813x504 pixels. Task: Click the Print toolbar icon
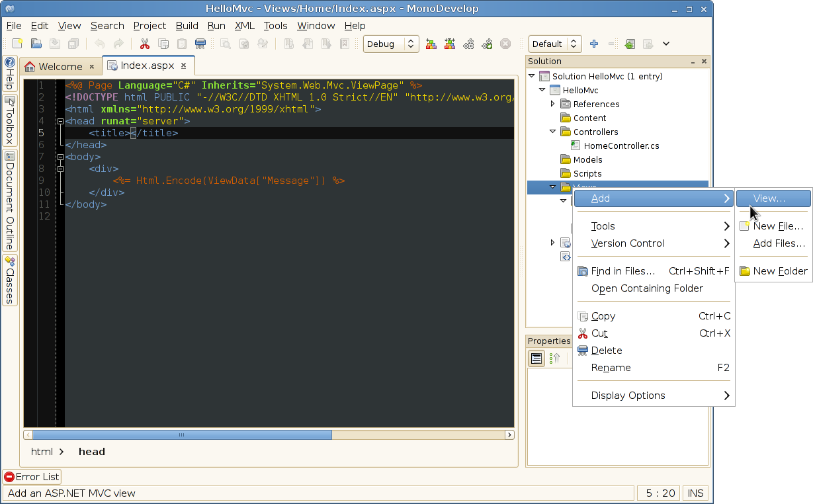click(x=200, y=44)
